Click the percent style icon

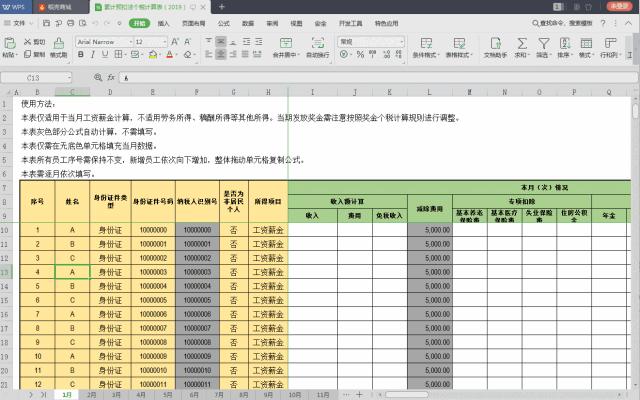360,54
